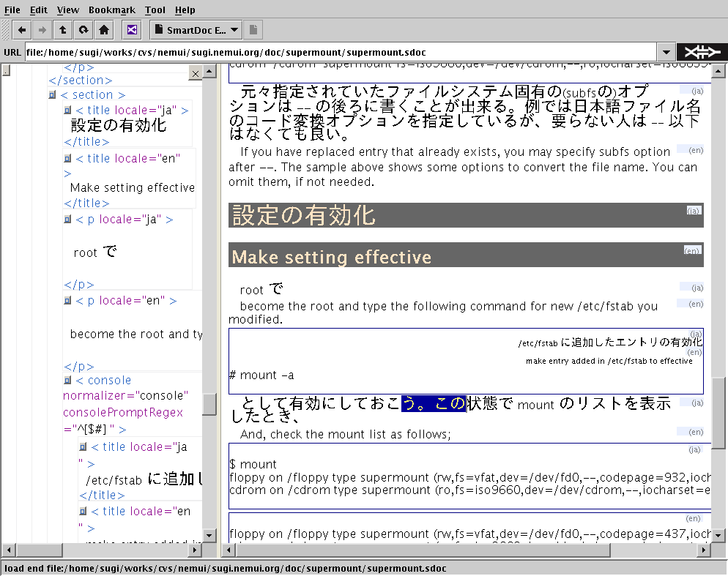Click document view vertical scrollbar thumb

click(718, 413)
